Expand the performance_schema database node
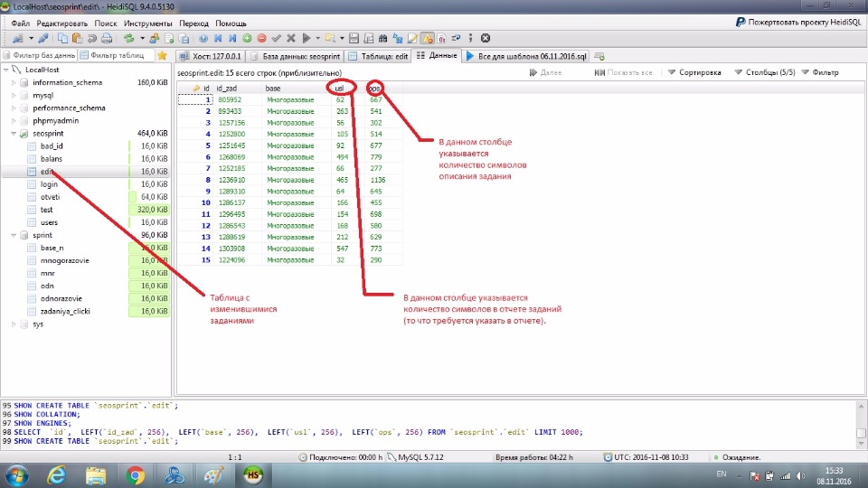 [x=14, y=108]
